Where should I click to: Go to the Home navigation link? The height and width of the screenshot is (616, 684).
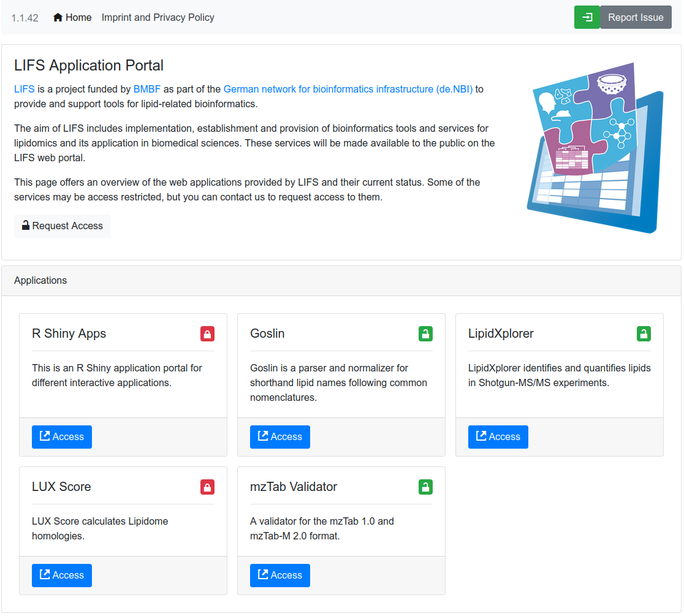[x=72, y=17]
